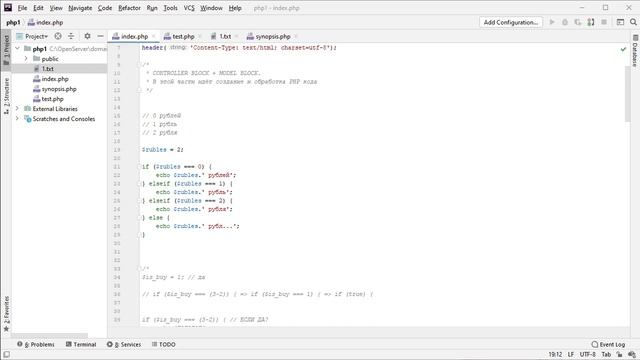
Task: Click the read-only lock icon in status bar
Action: pos(620,354)
